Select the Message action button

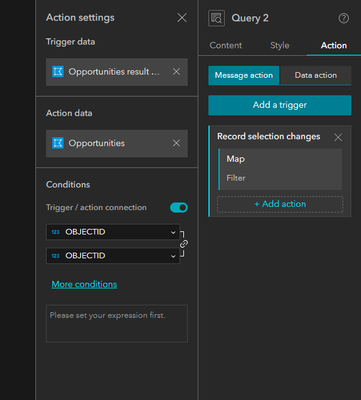(x=244, y=75)
